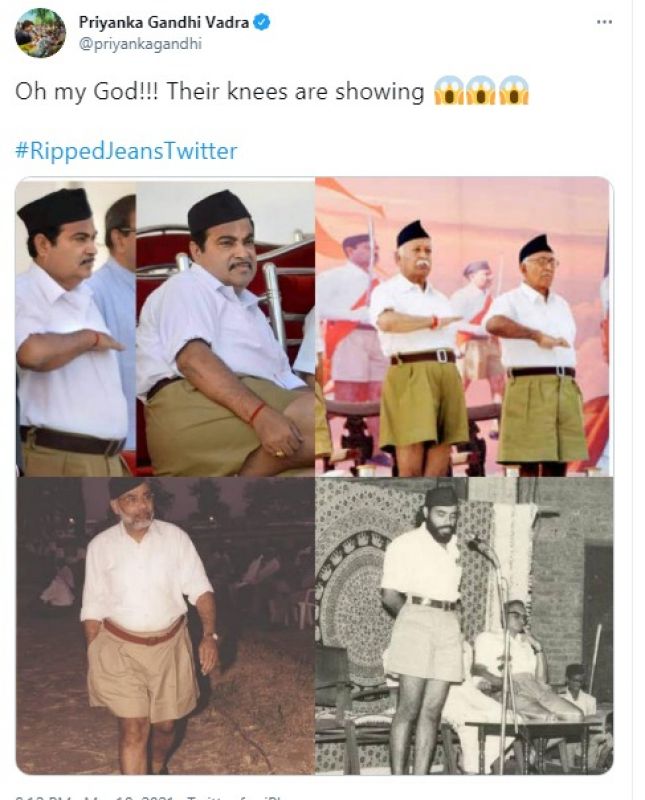
Task: Open the top-left photo of saluting man
Action: (x=76, y=327)
